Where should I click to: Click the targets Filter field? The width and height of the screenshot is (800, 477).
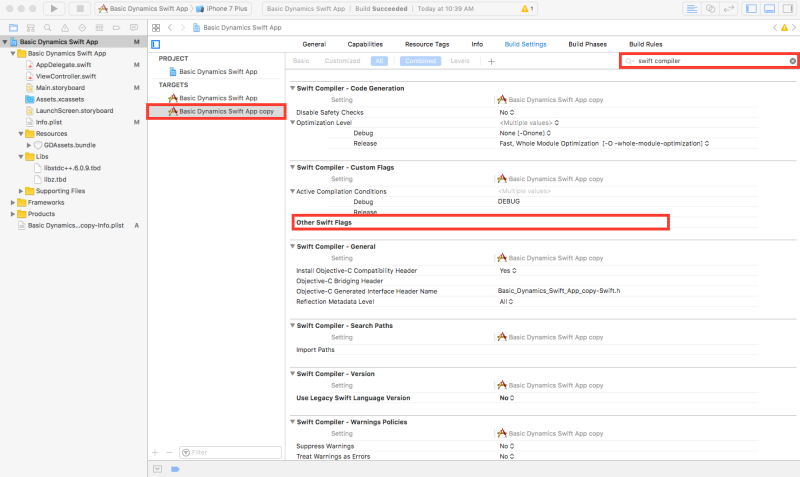coord(231,453)
